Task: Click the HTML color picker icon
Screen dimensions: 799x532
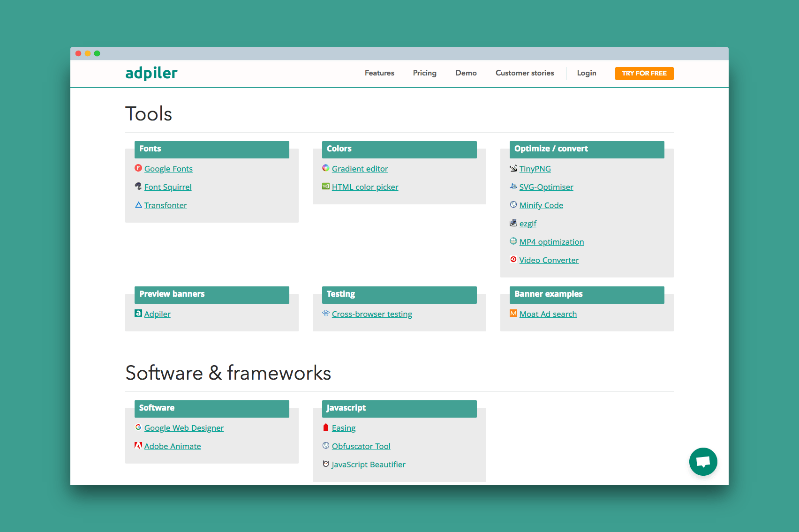Action: pyautogui.click(x=326, y=186)
